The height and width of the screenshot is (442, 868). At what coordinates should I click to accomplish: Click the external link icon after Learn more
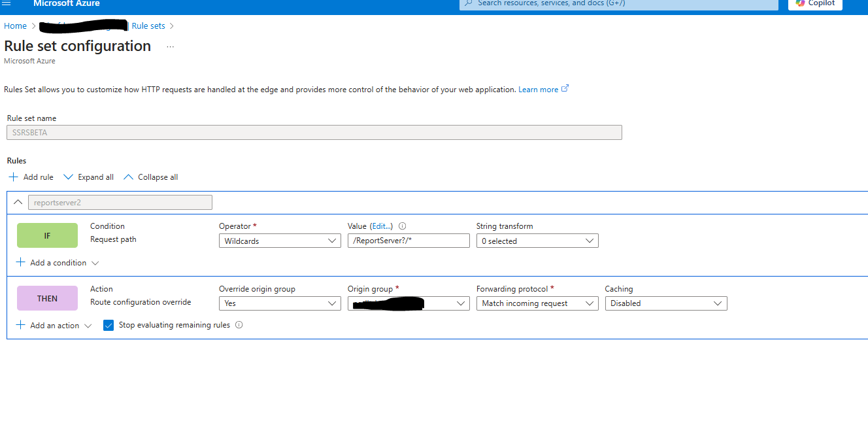pos(565,89)
